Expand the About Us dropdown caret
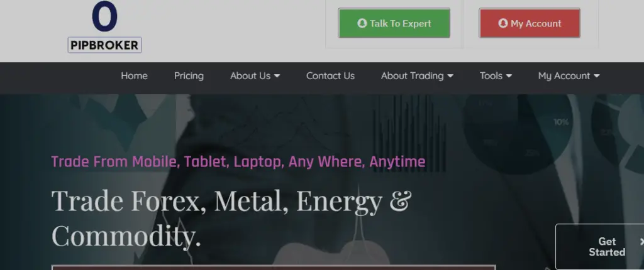The image size is (644, 270). [277, 76]
